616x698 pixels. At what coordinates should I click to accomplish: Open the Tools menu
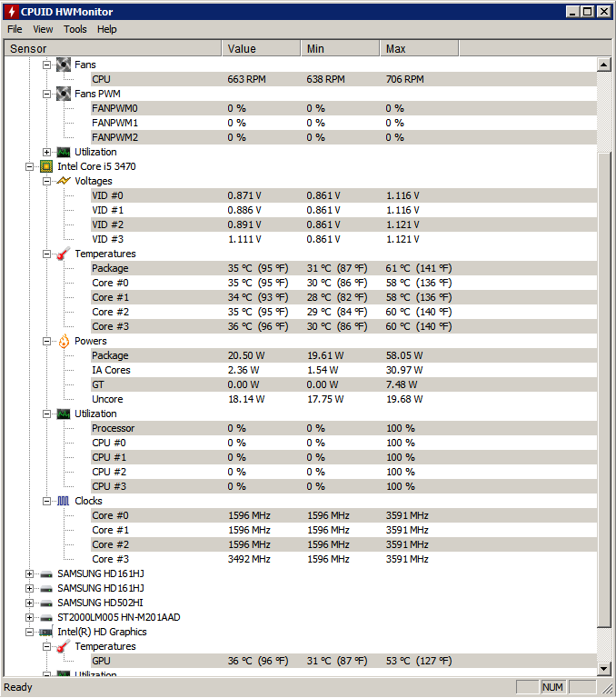[75, 29]
